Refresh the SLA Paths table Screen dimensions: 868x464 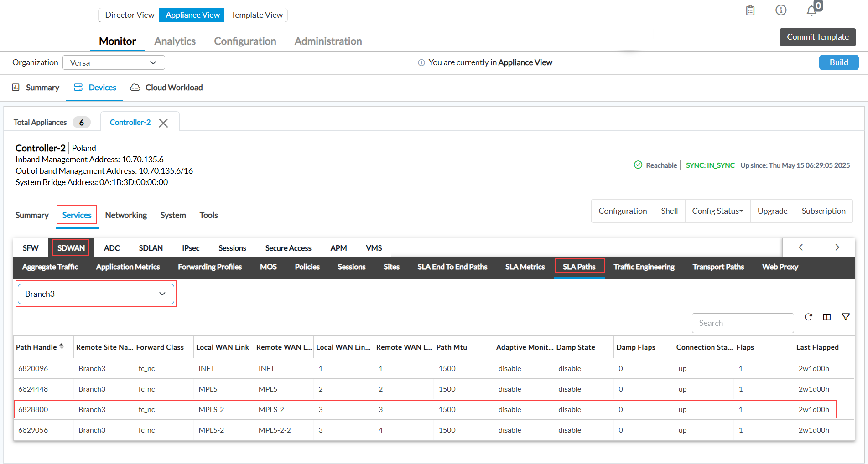tap(808, 317)
